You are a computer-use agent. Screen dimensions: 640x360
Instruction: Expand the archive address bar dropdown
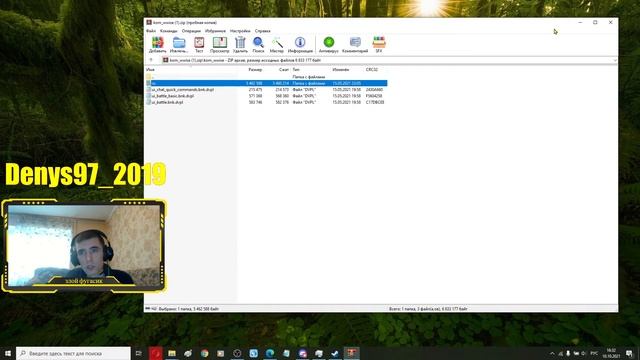coord(614,60)
